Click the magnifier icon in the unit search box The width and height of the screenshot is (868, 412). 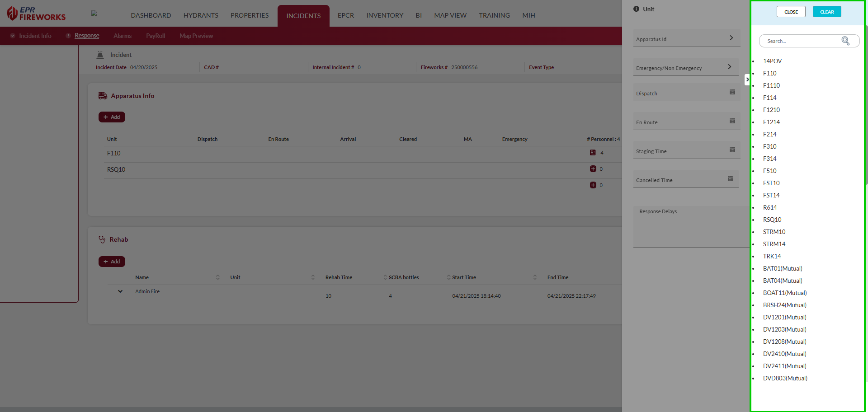(845, 41)
